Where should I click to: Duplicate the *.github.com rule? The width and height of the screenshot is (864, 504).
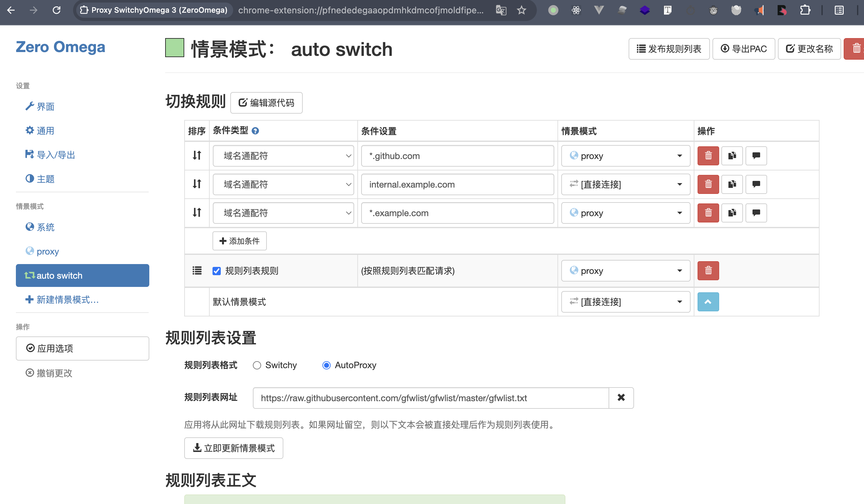[732, 156]
